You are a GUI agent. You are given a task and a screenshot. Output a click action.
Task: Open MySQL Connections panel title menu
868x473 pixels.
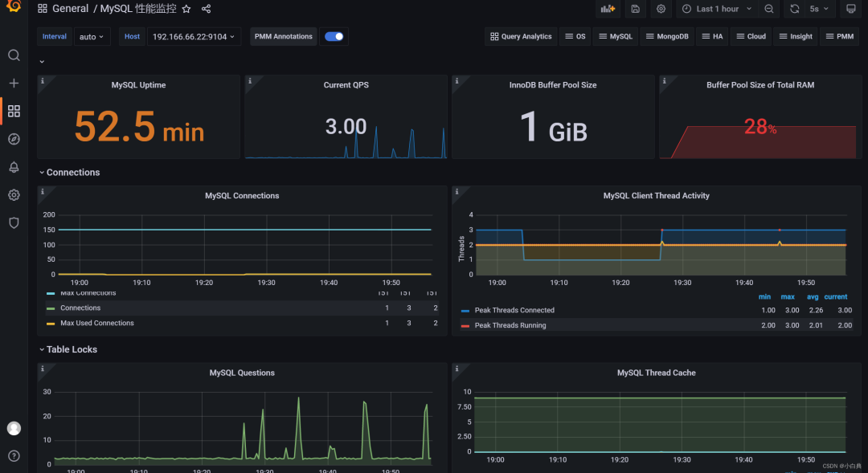242,196
